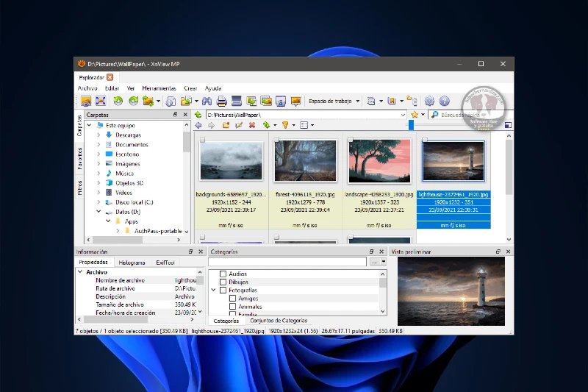Tick the Fotografías category checkbox
The image size is (588, 392).
[x=223, y=291]
